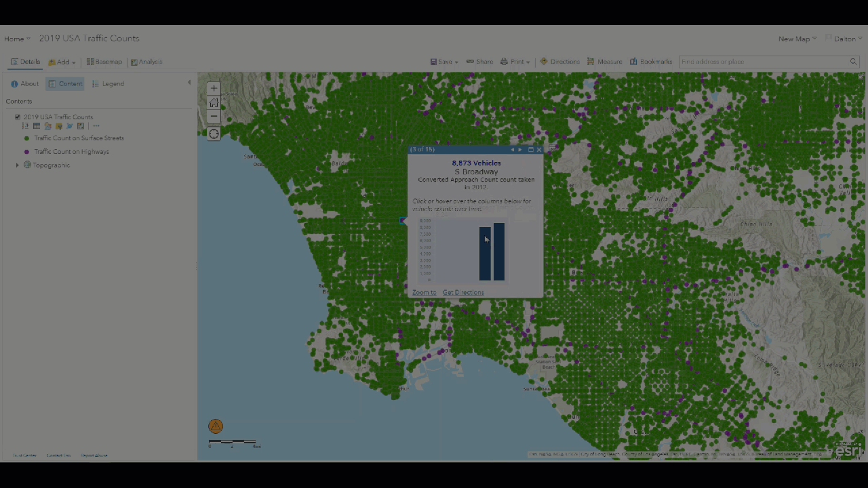This screenshot has height=488, width=868.
Task: Select the Find My Location icon
Action: tap(214, 134)
